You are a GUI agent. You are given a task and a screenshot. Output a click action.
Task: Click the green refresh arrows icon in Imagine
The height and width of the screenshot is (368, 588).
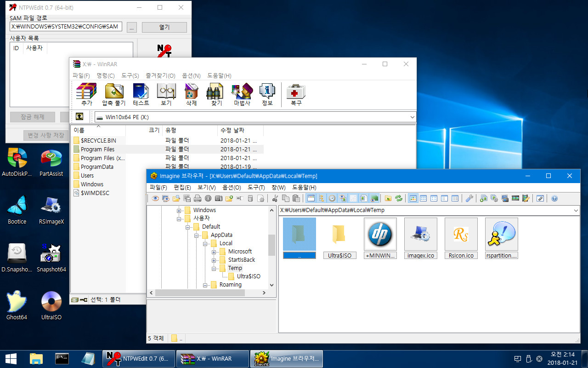point(399,198)
